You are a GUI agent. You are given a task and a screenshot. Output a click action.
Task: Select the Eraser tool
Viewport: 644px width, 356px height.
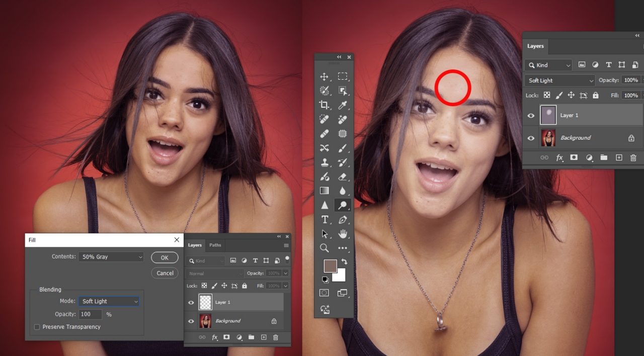[x=343, y=176]
